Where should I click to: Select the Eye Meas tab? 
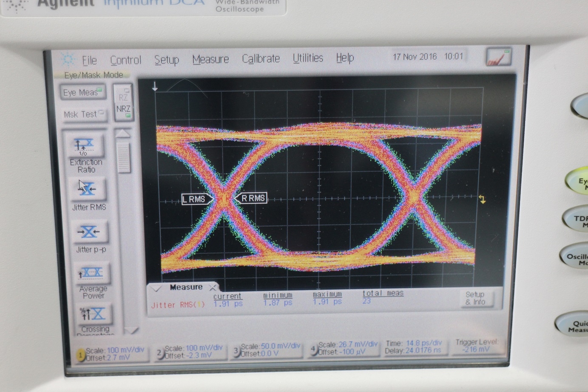[83, 92]
